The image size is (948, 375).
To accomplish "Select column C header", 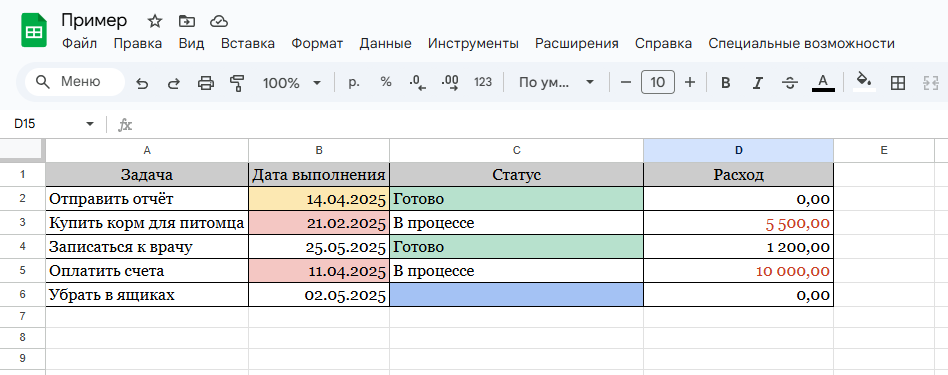I will pyautogui.click(x=516, y=151).
